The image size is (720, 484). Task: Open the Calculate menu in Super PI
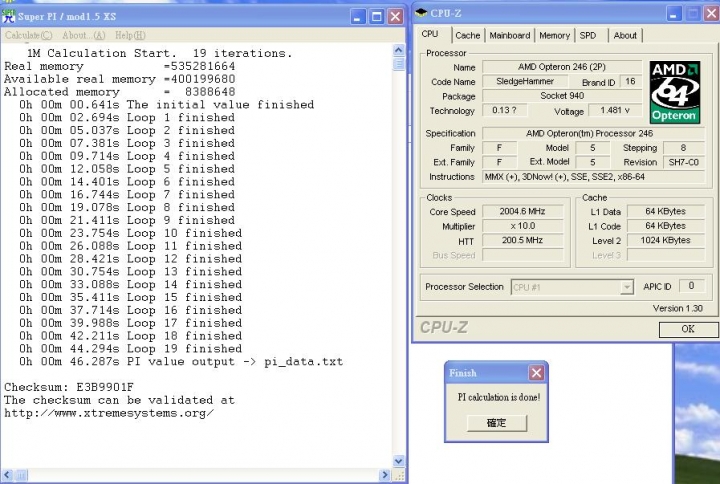point(28,35)
